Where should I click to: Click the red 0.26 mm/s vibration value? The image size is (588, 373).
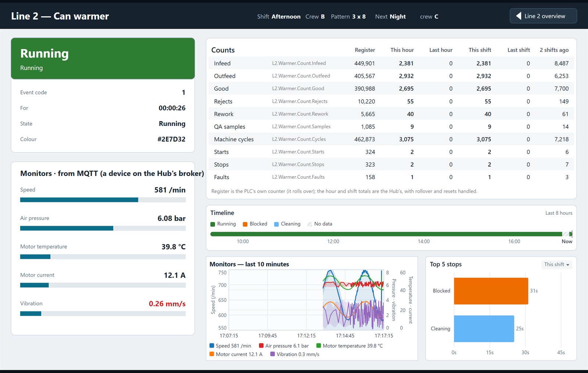point(167,304)
